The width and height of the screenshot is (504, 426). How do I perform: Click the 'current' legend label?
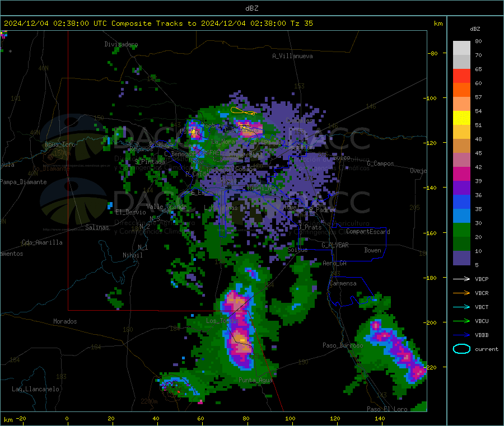pos(487,349)
